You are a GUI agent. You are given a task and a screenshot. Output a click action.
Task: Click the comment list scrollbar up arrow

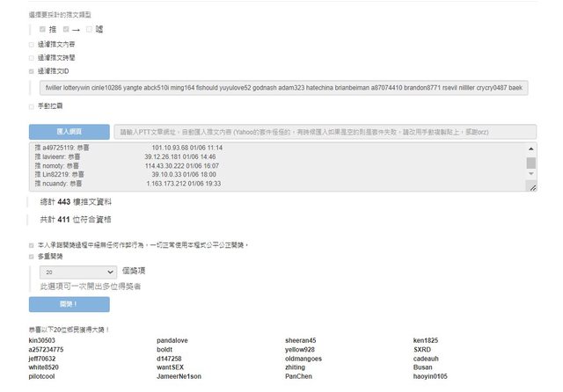(x=531, y=149)
